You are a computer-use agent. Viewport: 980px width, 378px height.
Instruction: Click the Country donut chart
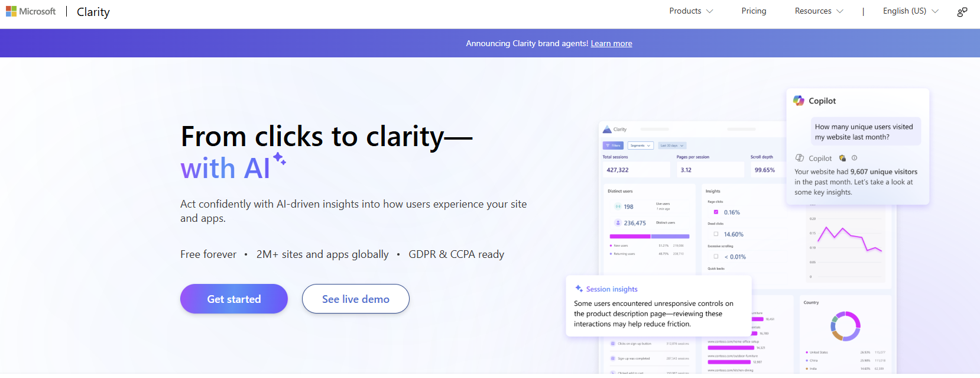point(845,326)
